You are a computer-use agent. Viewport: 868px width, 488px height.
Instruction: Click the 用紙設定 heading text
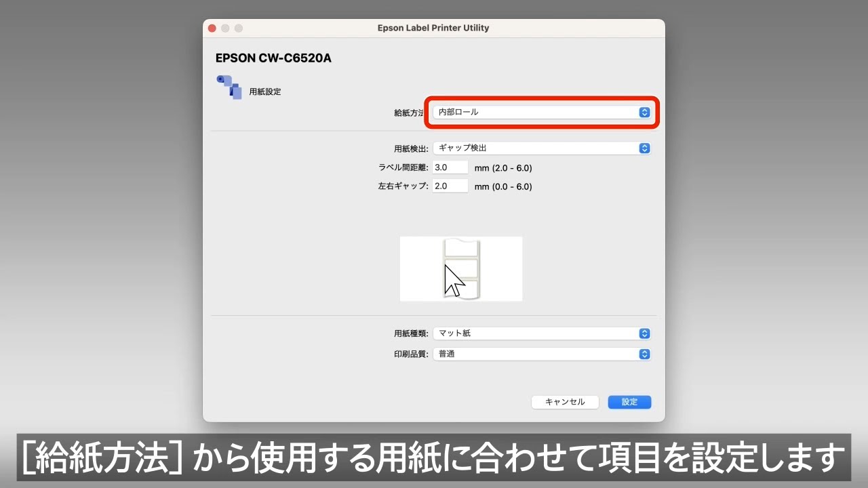pos(265,91)
